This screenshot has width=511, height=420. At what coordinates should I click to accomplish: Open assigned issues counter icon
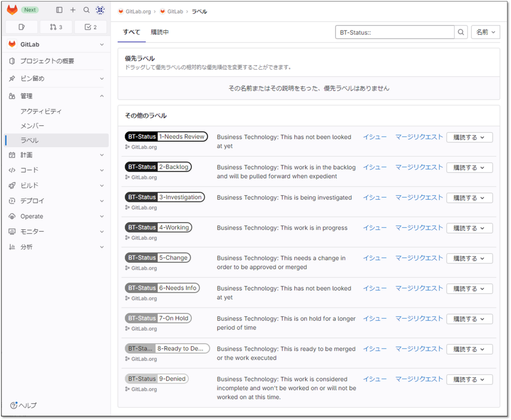[22, 27]
